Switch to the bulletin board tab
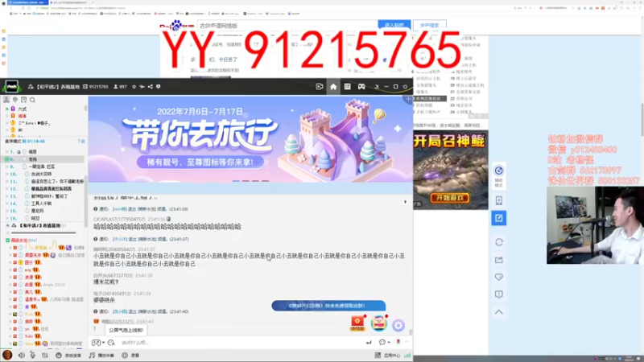Image resolution: width=644 pixels, height=362 pixels. click(x=24, y=100)
